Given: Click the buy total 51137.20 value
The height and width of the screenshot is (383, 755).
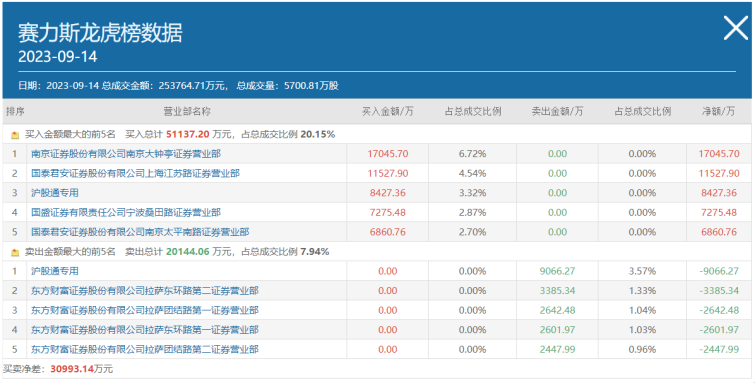Looking at the screenshot, I should click(188, 135).
